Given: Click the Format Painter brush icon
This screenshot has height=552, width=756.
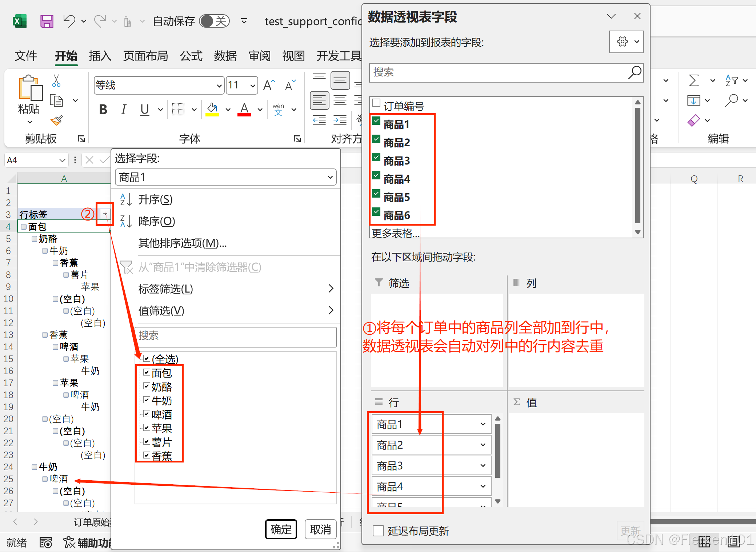Looking at the screenshot, I should pos(57,120).
